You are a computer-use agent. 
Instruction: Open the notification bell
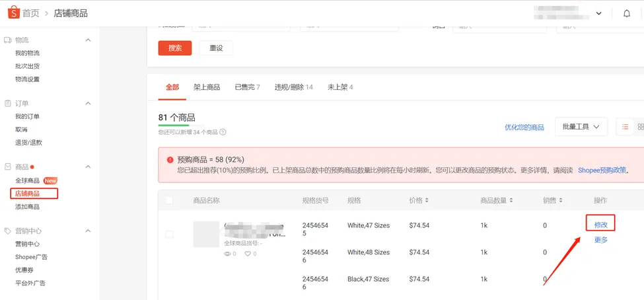tap(626, 14)
